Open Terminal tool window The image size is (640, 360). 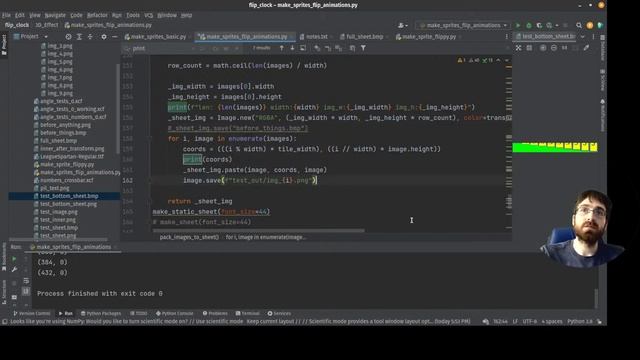[248, 313]
